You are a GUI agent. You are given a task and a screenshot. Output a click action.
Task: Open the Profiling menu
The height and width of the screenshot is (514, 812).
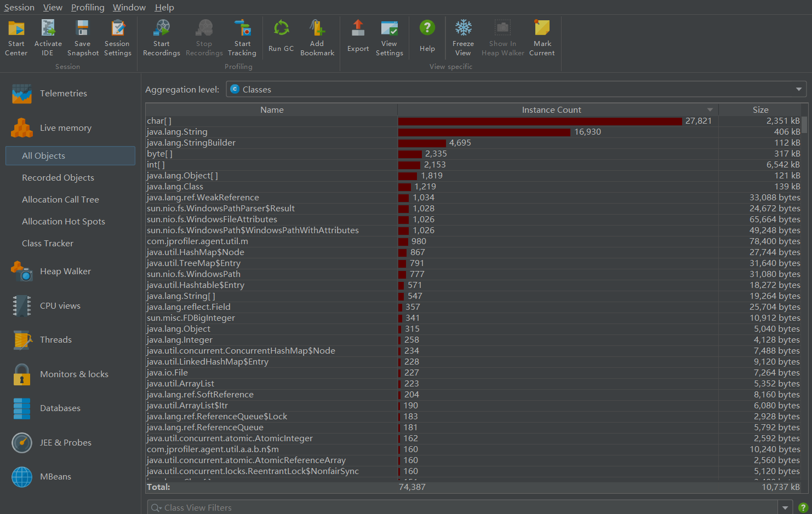pos(88,7)
